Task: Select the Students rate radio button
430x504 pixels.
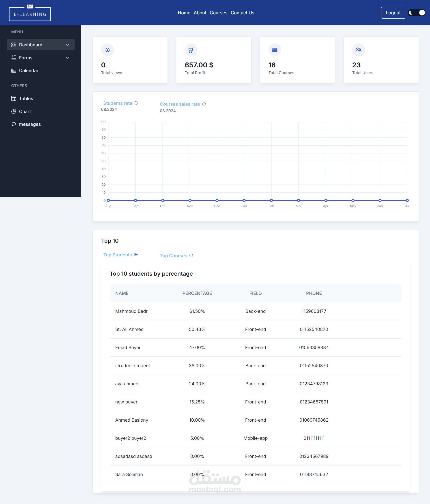Action: tap(136, 103)
